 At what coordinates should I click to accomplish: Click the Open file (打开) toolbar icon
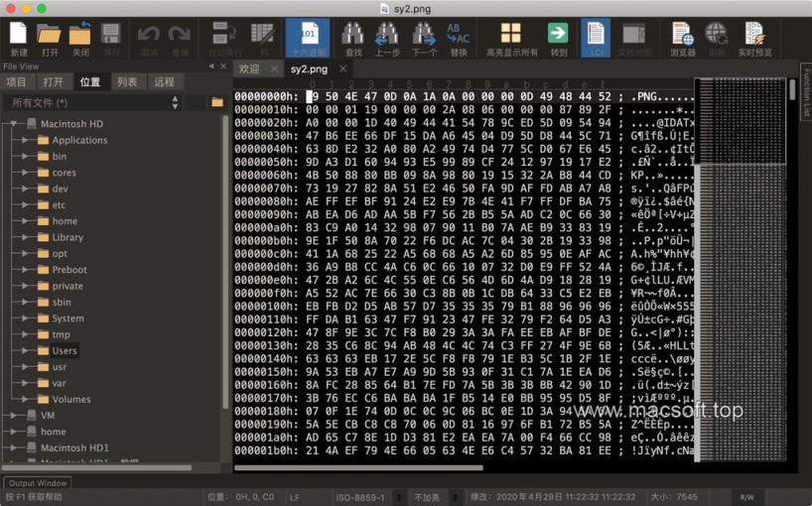click(x=50, y=37)
